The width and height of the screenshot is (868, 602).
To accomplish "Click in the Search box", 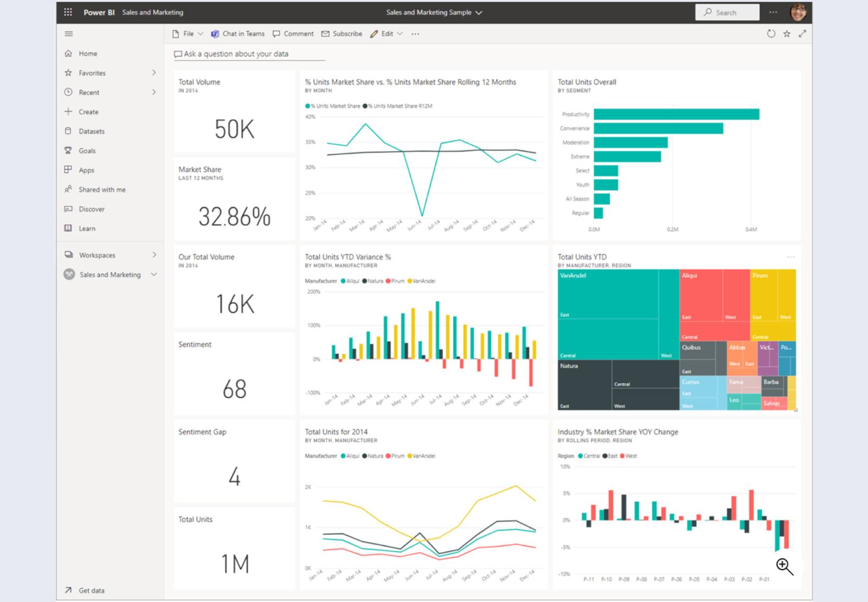I will 727,12.
